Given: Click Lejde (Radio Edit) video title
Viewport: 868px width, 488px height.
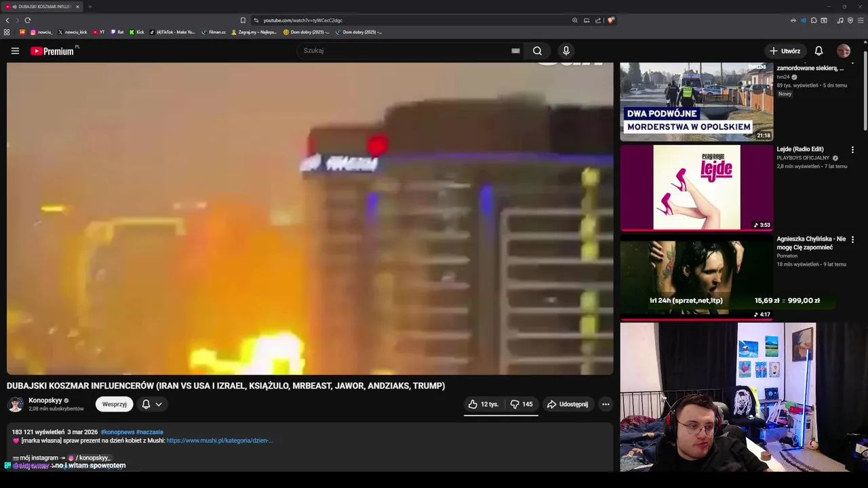Looking at the screenshot, I should tap(800, 149).
